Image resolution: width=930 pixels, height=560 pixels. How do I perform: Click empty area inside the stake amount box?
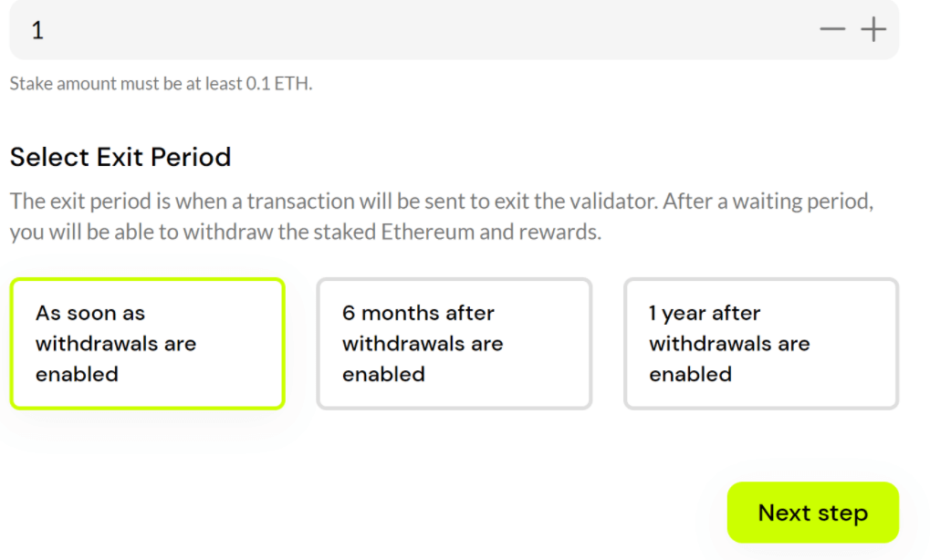548,29
